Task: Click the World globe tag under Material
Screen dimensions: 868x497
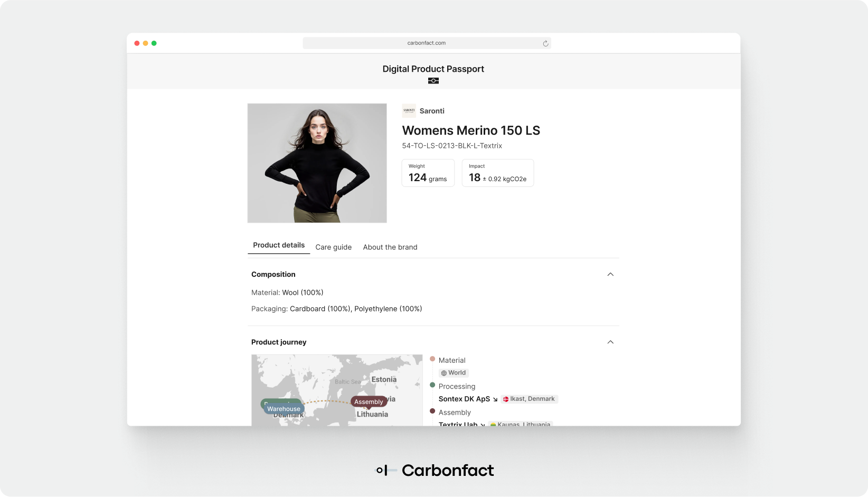Action: [x=454, y=373]
